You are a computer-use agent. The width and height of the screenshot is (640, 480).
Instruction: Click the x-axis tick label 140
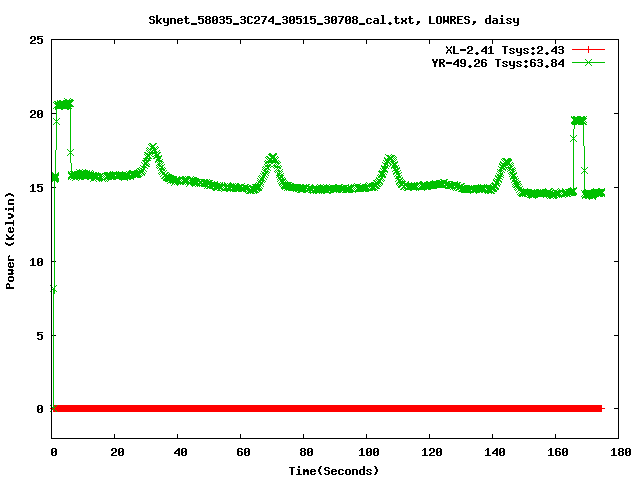(x=495, y=452)
